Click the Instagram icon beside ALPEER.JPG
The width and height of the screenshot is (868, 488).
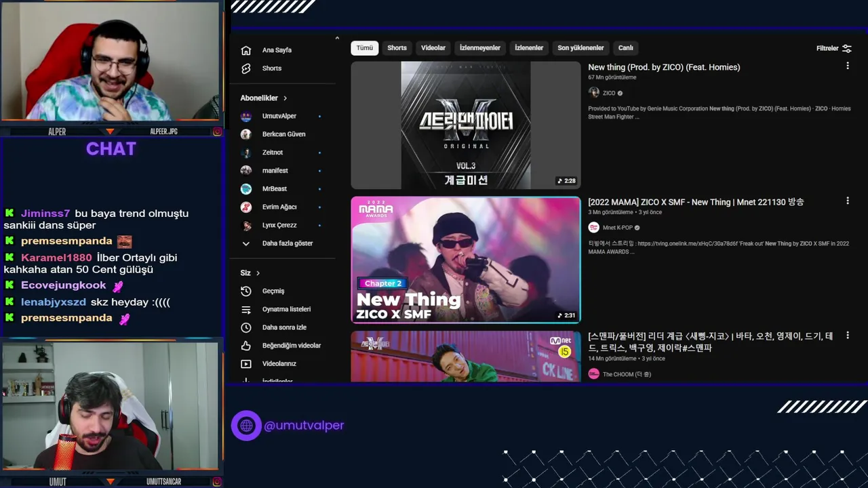click(217, 131)
